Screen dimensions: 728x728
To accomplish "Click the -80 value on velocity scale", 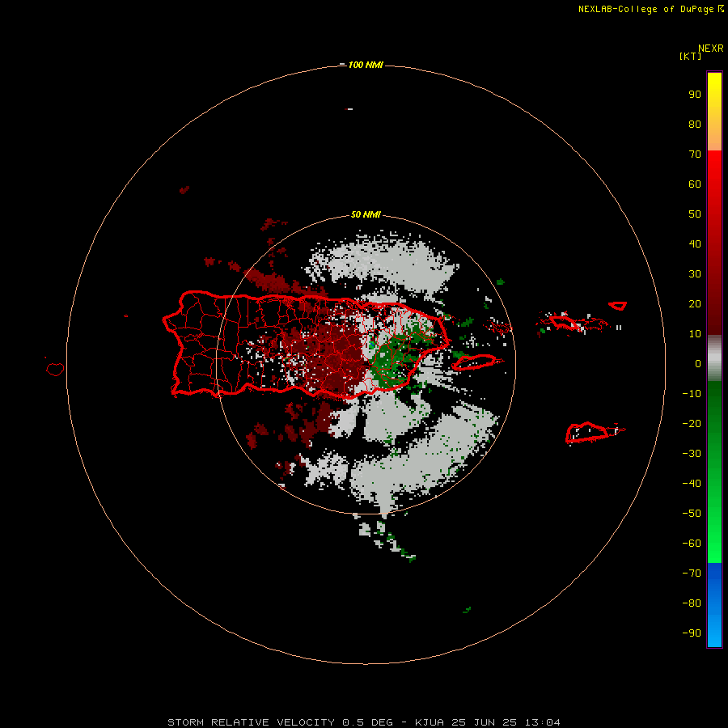I will (692, 603).
